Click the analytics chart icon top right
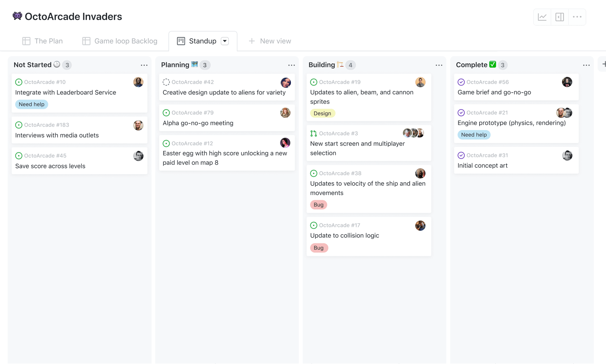The width and height of the screenshot is (606, 364). pyautogui.click(x=542, y=17)
